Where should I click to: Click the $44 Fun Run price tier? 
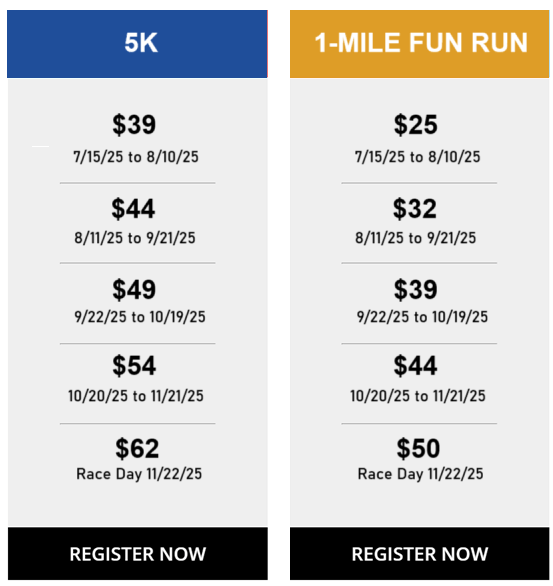point(415,366)
